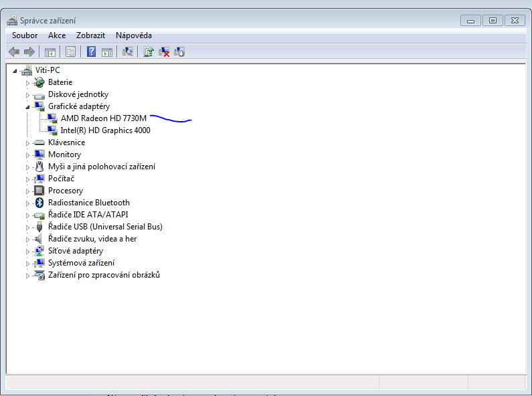
Task: Expand the Monitory node
Action: 27,155
